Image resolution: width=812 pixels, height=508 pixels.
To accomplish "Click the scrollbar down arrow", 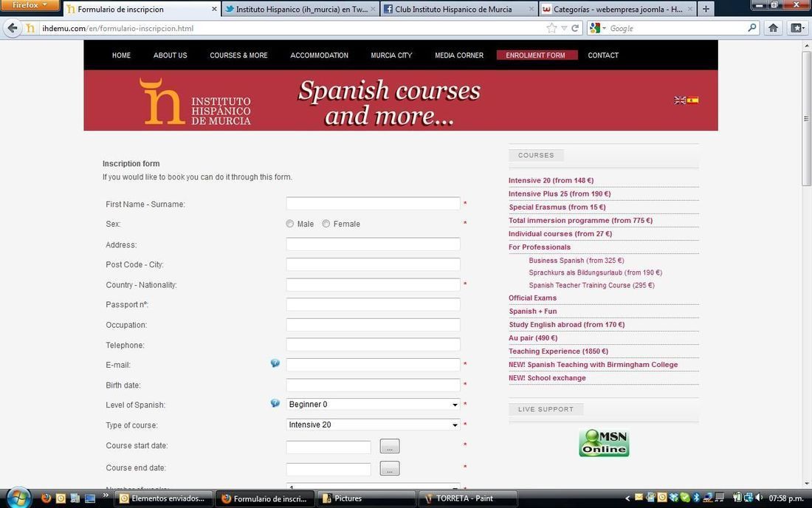I will pyautogui.click(x=806, y=484).
